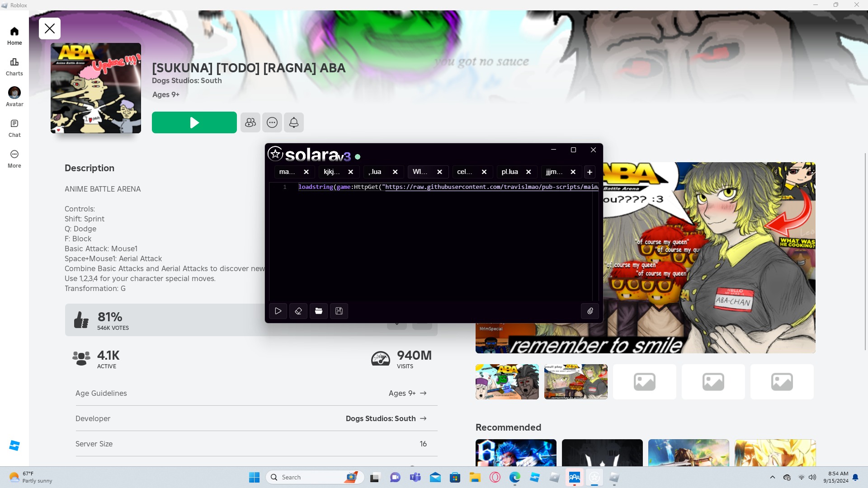868x488 pixels.
Task: Open the Avatar page
Action: click(14, 97)
